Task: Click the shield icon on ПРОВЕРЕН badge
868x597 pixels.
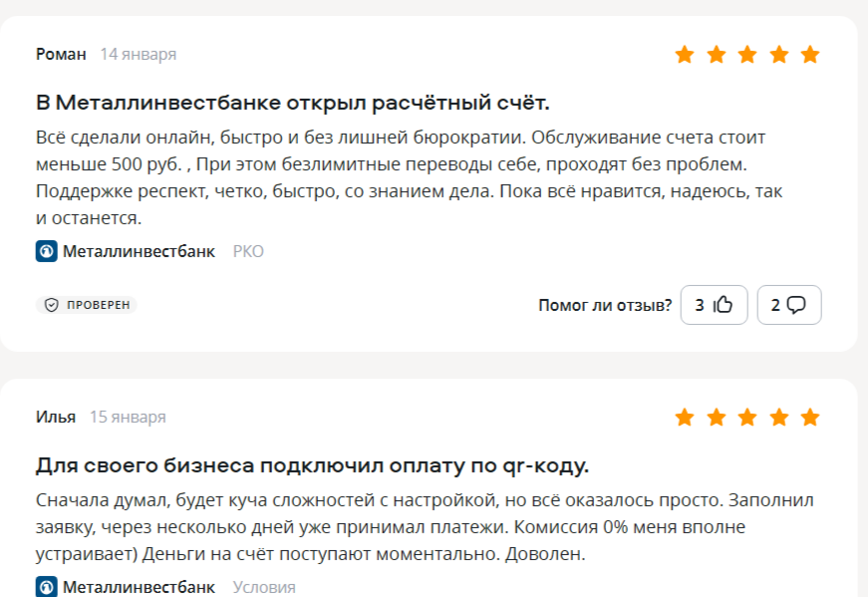Action: pyautogui.click(x=52, y=305)
